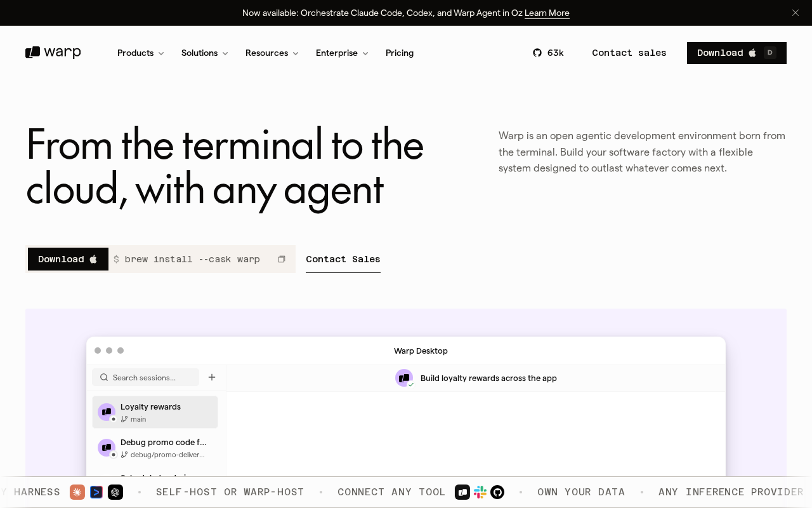812x508 pixels.
Task: Click Contact sales in the header
Action: tap(629, 53)
